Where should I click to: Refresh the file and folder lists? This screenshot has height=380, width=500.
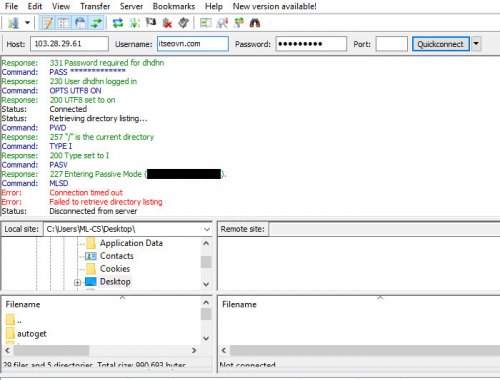[118, 23]
